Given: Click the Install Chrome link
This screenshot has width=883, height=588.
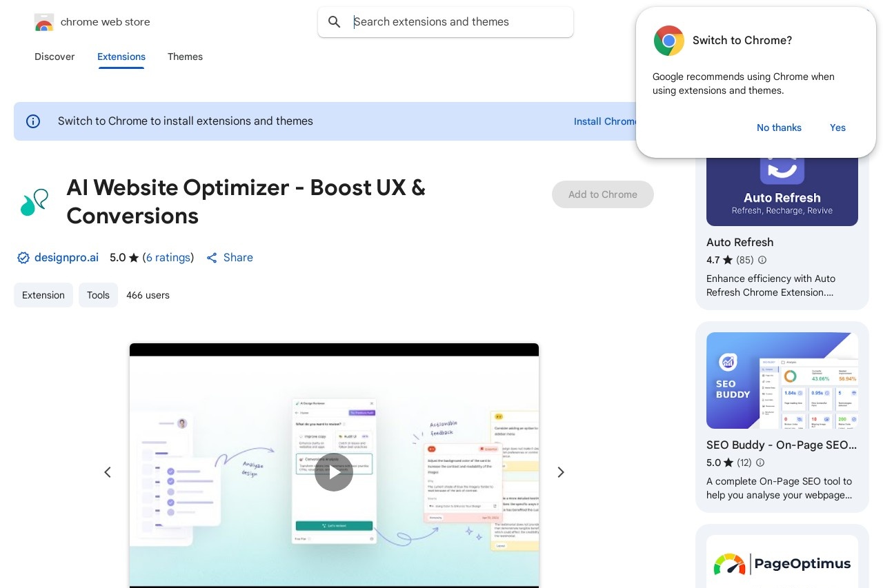Looking at the screenshot, I should click(x=606, y=121).
